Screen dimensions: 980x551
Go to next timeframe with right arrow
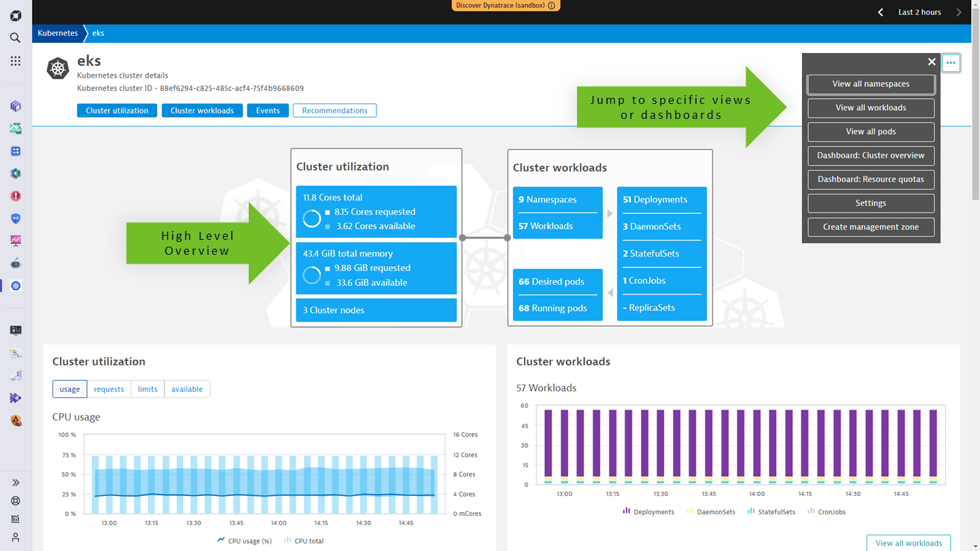coord(959,12)
